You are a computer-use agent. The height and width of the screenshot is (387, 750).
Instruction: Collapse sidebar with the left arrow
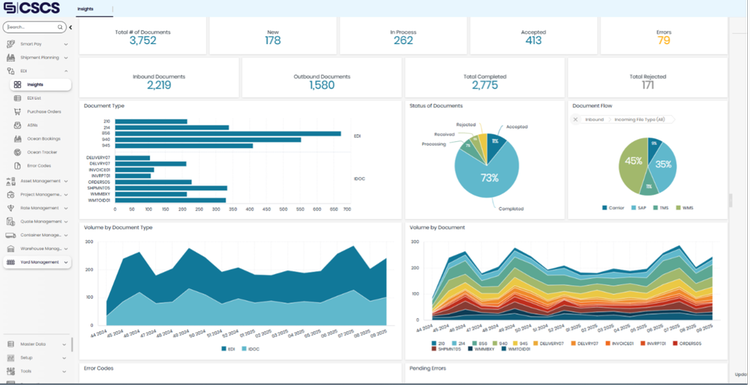pyautogui.click(x=71, y=27)
